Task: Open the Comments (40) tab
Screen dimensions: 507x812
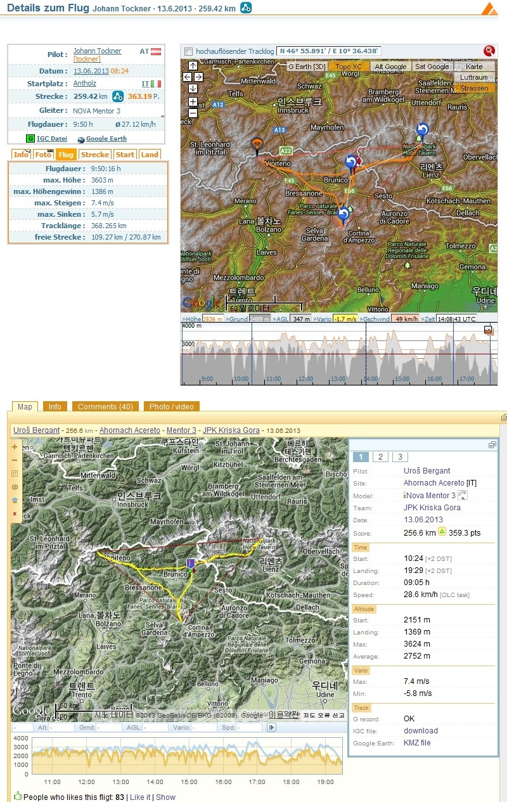Action: point(106,406)
